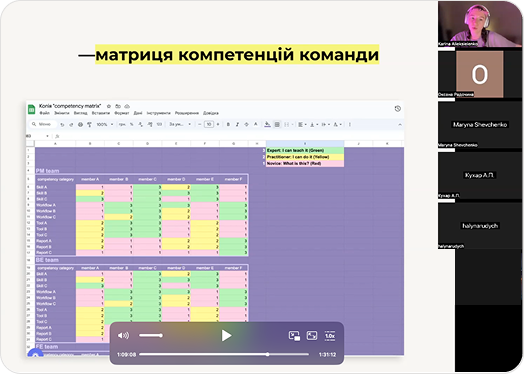524x374 pixels.
Task: Open the Змінити menu
Action: click(x=62, y=113)
